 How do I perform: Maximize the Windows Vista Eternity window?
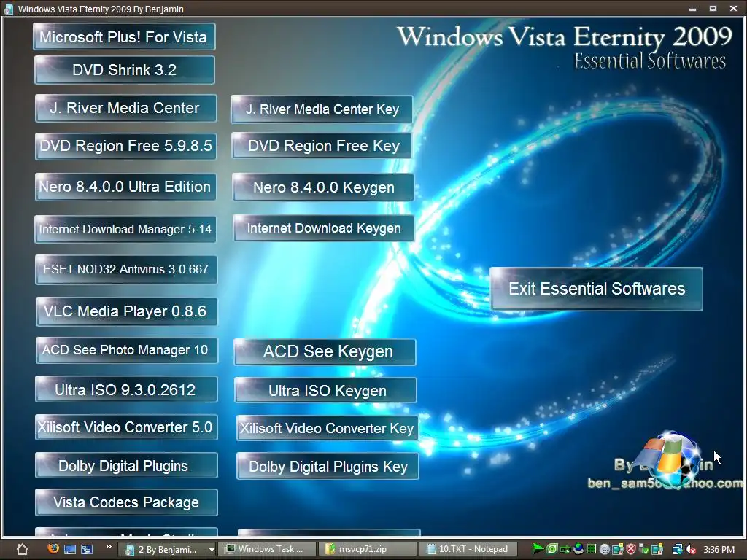[x=713, y=9]
